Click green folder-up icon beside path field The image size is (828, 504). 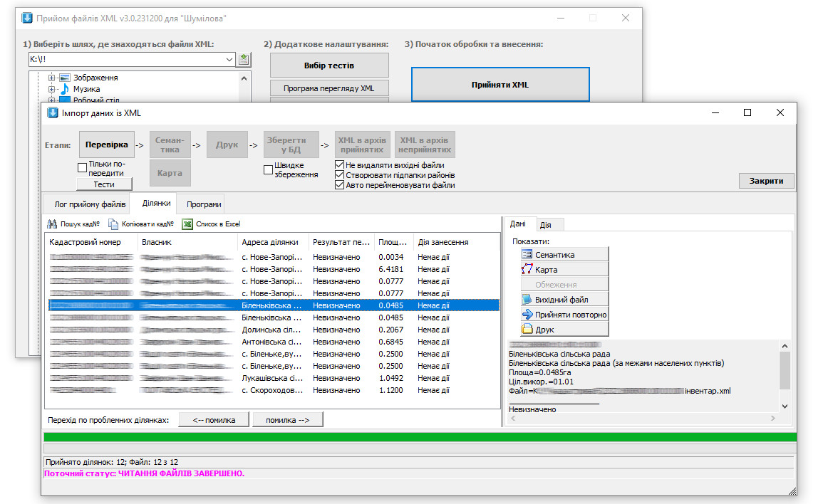(x=244, y=59)
